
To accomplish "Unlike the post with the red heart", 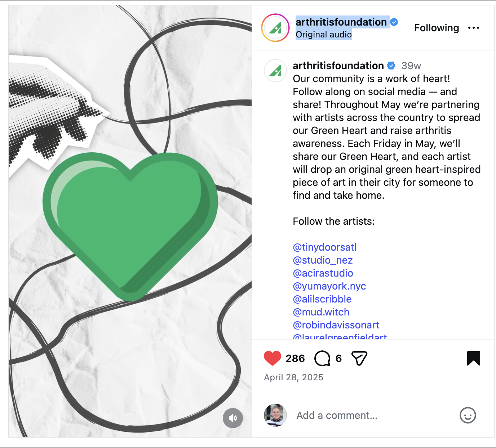I will (x=273, y=358).
